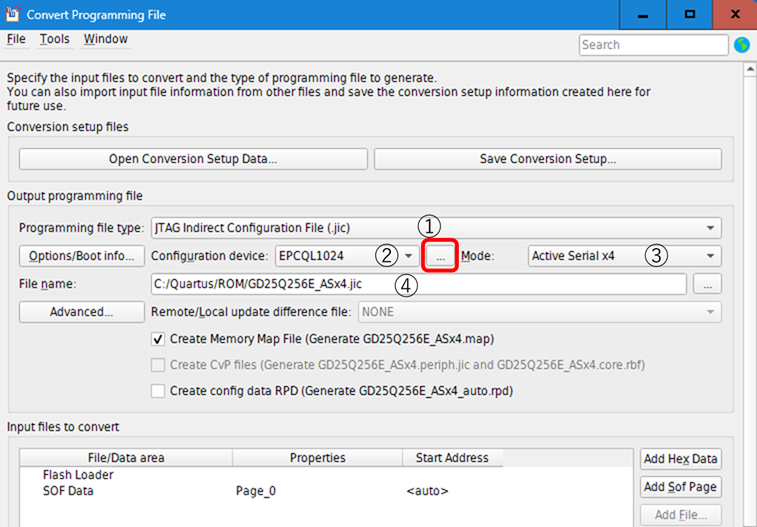Enable Create config data RPD checkbox
757x527 pixels.
(158, 391)
